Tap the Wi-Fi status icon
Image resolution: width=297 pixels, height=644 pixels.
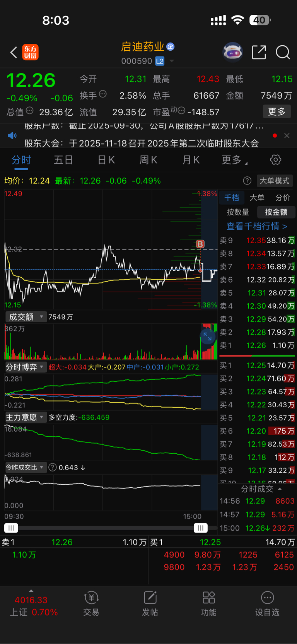click(237, 20)
